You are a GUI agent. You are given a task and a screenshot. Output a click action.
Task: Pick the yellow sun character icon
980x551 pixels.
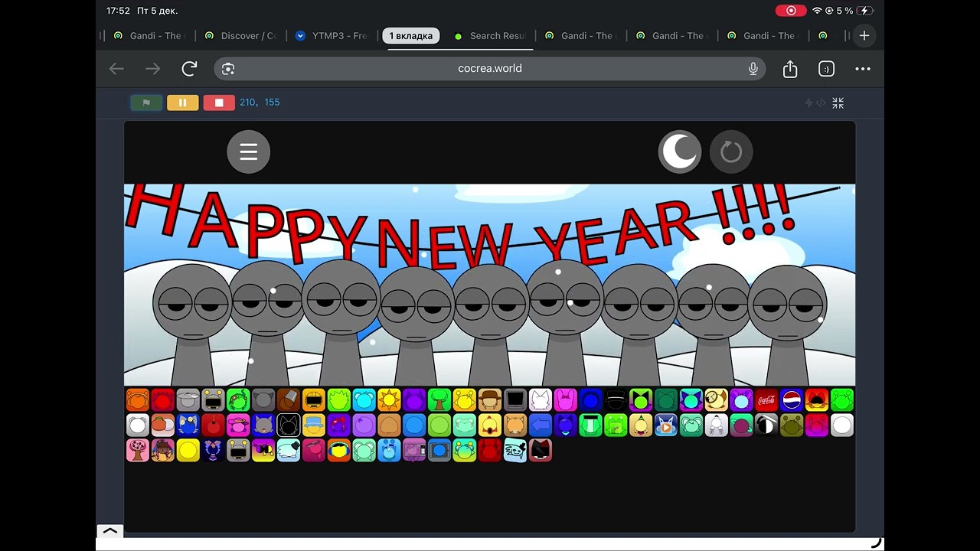coord(390,399)
